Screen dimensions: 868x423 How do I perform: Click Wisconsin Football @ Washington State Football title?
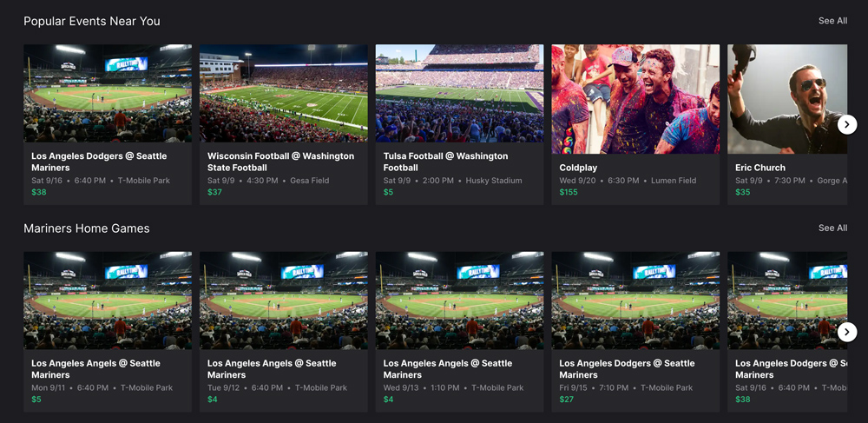coord(280,162)
